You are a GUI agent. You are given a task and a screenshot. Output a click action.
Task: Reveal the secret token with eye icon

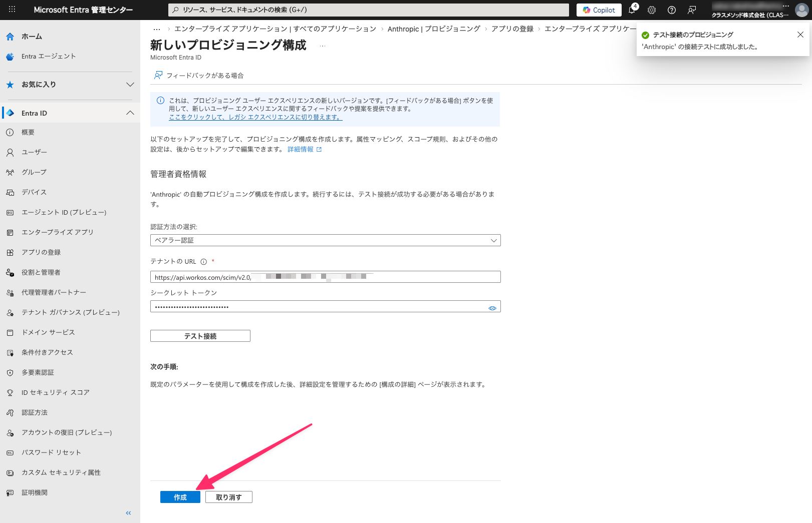tap(492, 308)
